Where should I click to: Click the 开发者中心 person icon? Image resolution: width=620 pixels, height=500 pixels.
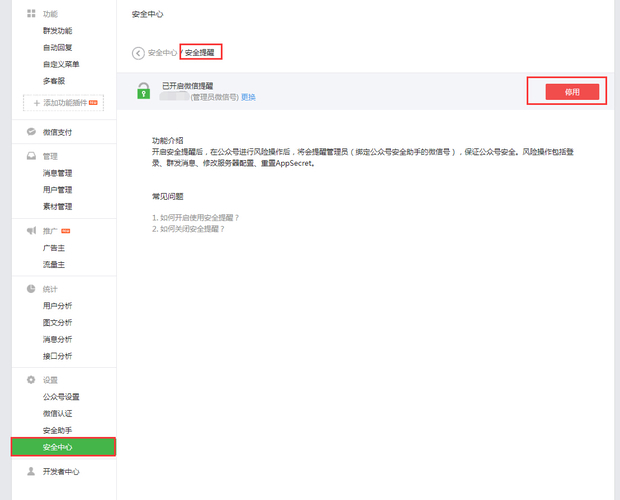click(x=31, y=471)
